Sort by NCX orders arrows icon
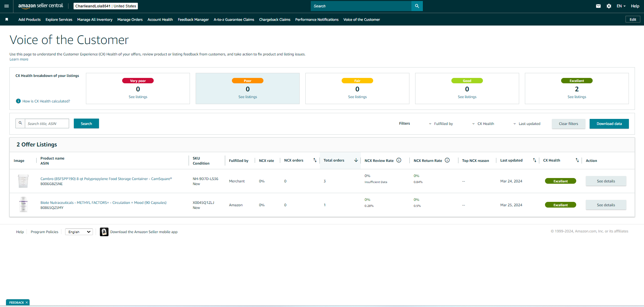Image resolution: width=644 pixels, height=307 pixels. tap(315, 160)
